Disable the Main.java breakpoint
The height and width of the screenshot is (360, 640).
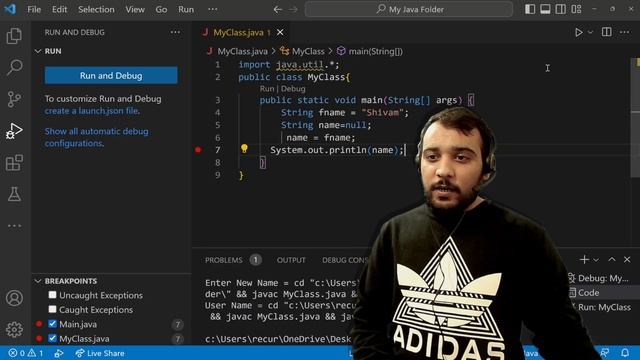(52, 324)
